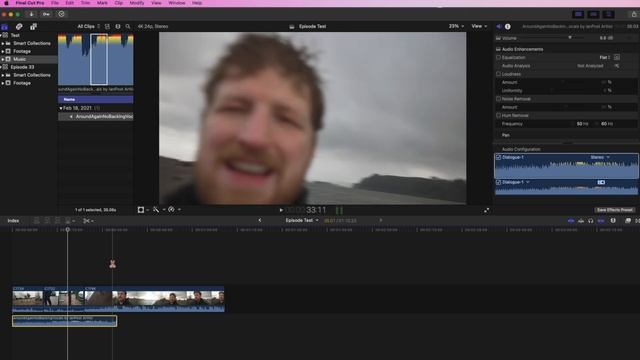
Task: Click the append clip edit icon
Action: 58,221
